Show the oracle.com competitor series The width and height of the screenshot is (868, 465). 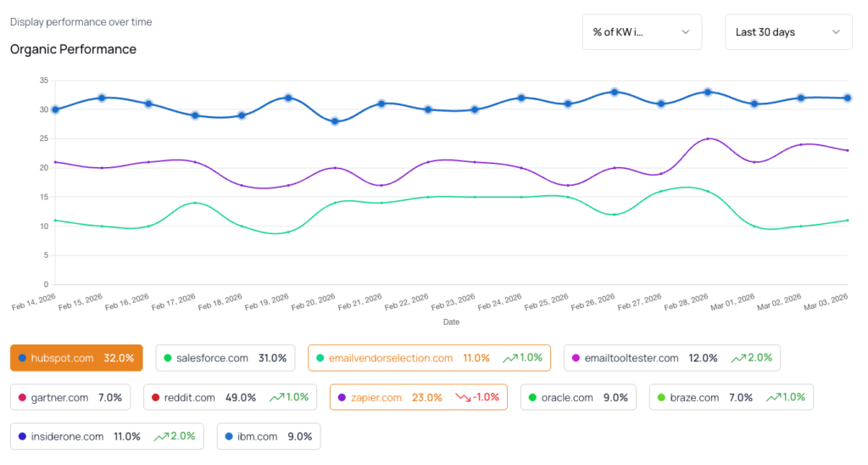[579, 397]
